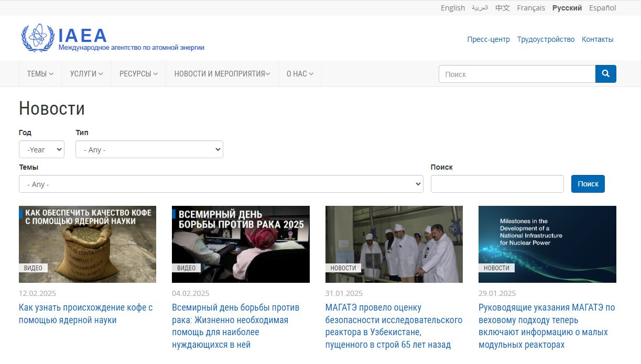Open the НОВОСТИ И МЕРОПРИЯТИЯ menu
The width and height of the screenshot is (641, 364).
pos(222,74)
